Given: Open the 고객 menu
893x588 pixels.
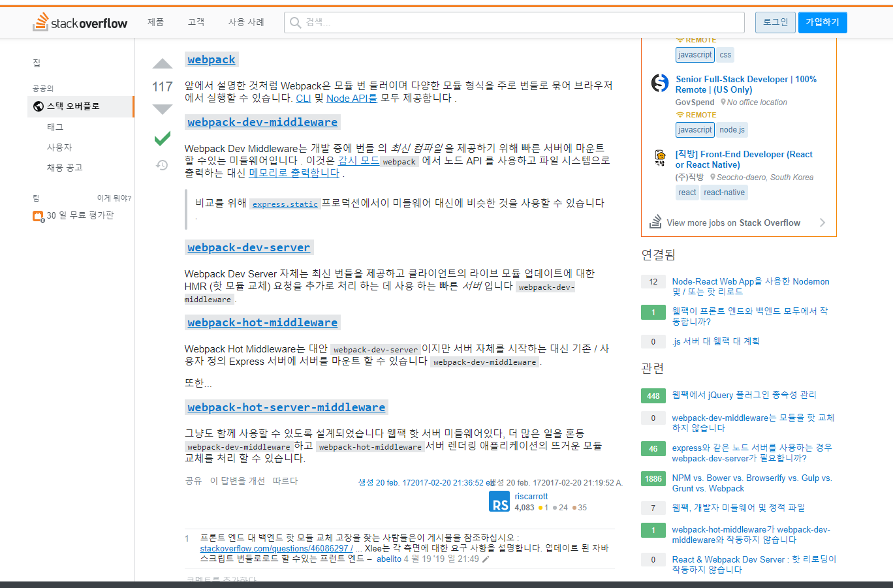Looking at the screenshot, I should pyautogui.click(x=196, y=22).
